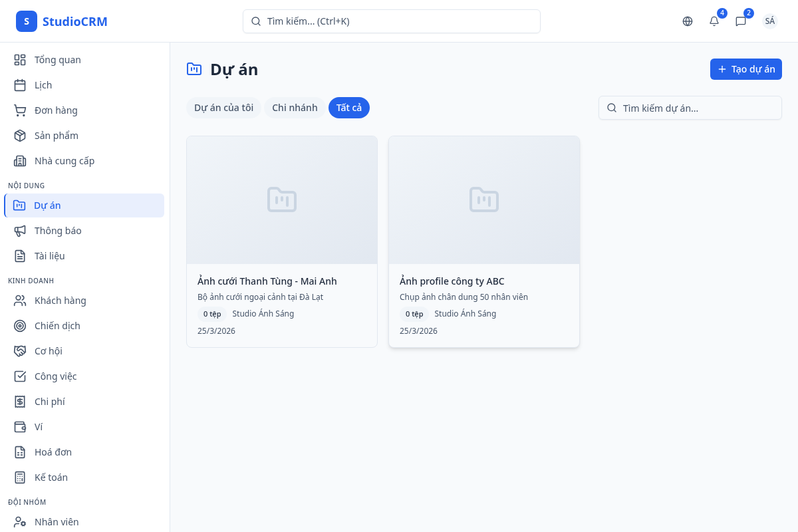Click the StudioCRM logo icon
This screenshot has height=532, width=798.
tap(27, 21)
